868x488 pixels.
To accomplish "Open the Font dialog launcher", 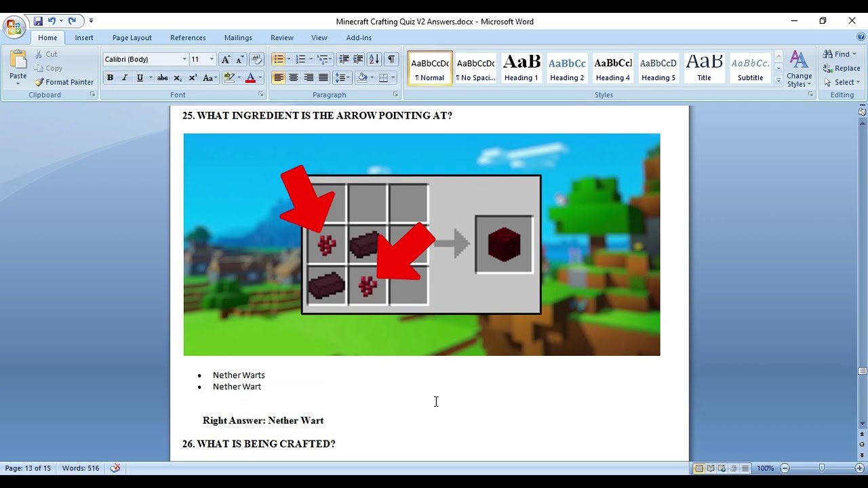I will coord(262,95).
